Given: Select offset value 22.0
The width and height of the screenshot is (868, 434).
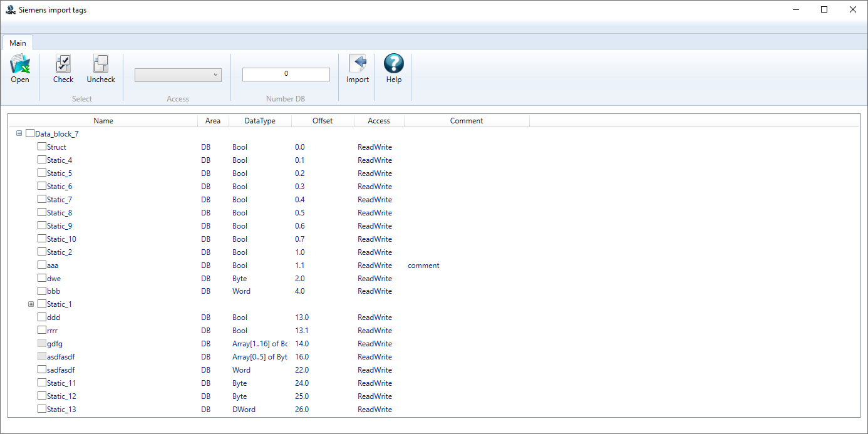Looking at the screenshot, I should pos(302,370).
